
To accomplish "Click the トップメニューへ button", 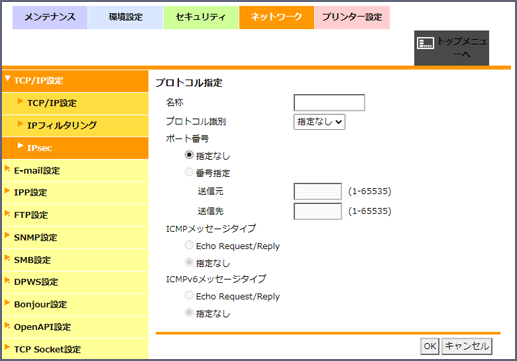I will click(x=451, y=48).
